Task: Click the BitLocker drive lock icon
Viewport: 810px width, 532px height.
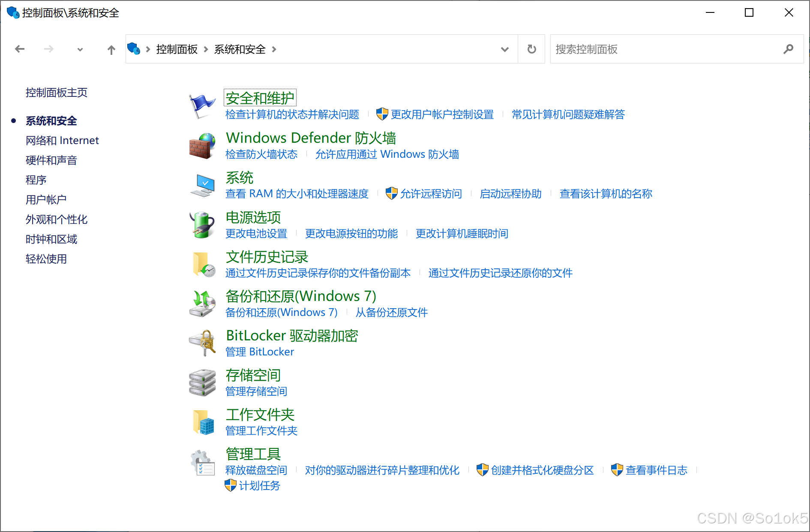Action: [202, 343]
